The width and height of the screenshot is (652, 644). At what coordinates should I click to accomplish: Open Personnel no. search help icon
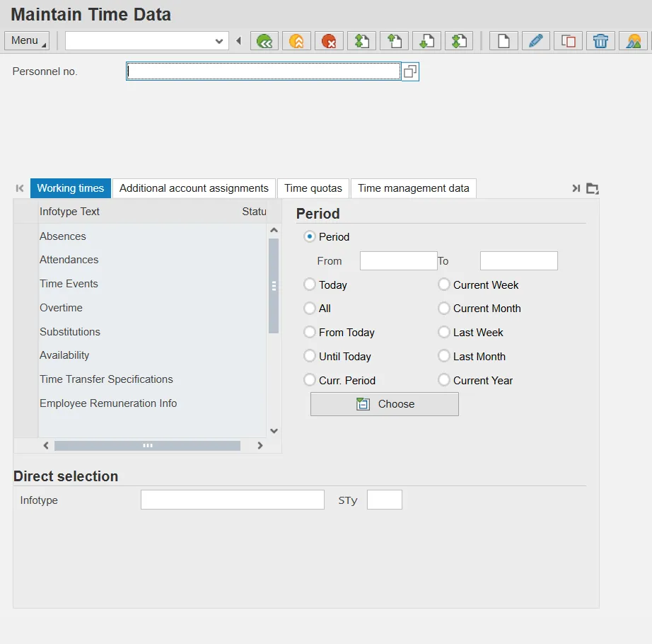(x=410, y=71)
